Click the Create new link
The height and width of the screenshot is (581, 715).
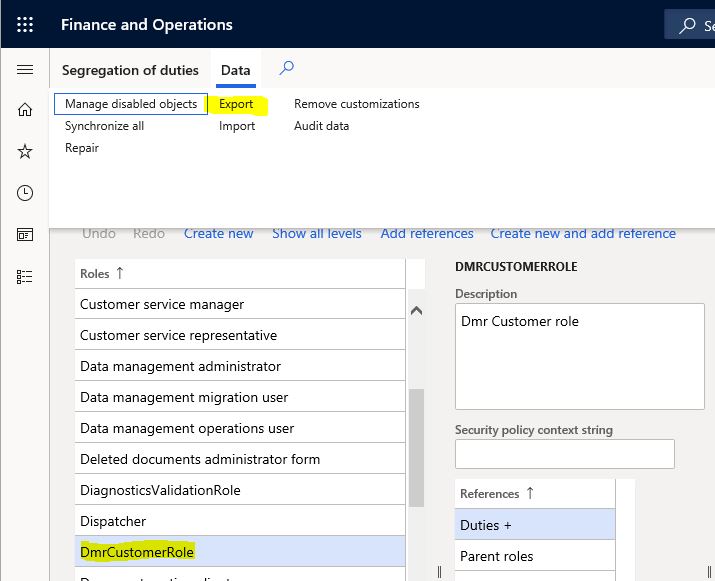[218, 233]
